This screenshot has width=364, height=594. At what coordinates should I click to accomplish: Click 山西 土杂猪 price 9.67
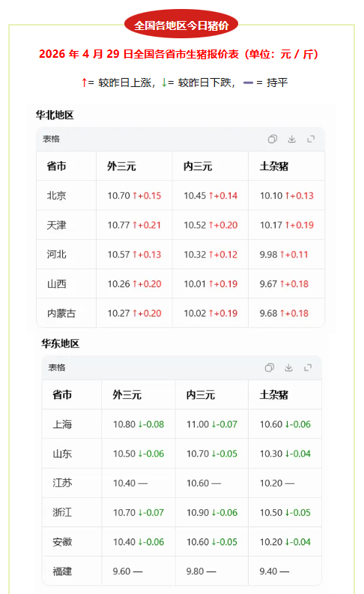click(268, 283)
